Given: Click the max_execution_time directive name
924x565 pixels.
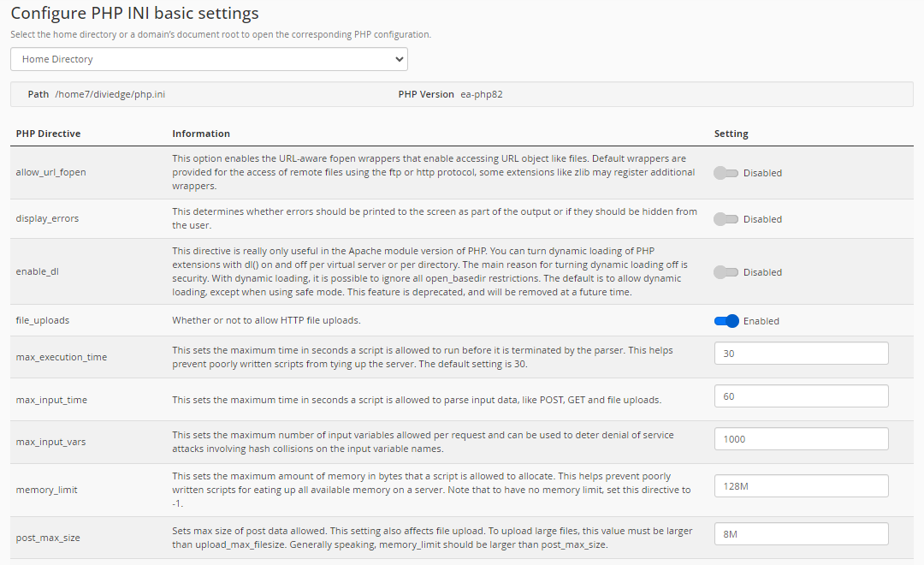Looking at the screenshot, I should 62,357.
